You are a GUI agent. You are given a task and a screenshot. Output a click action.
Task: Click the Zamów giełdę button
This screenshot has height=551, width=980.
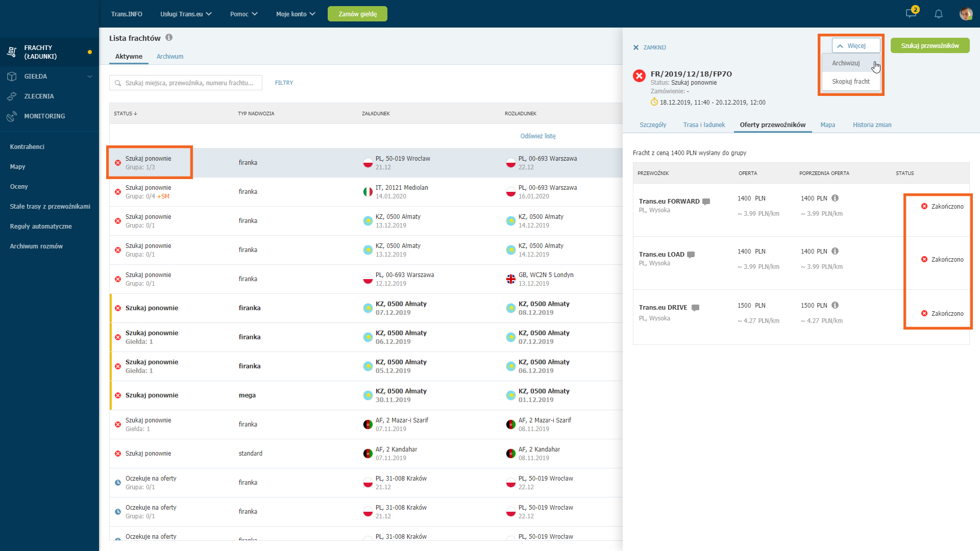[357, 14]
